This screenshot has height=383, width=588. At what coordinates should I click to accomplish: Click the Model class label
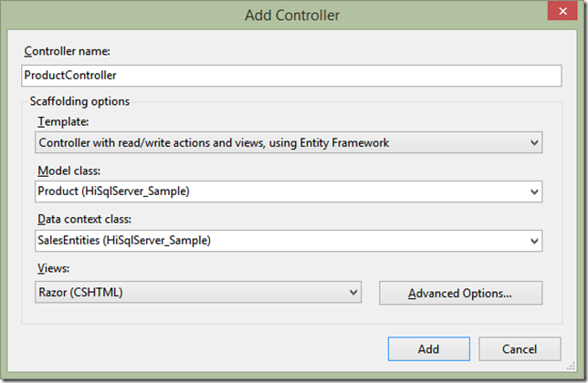pos(69,171)
